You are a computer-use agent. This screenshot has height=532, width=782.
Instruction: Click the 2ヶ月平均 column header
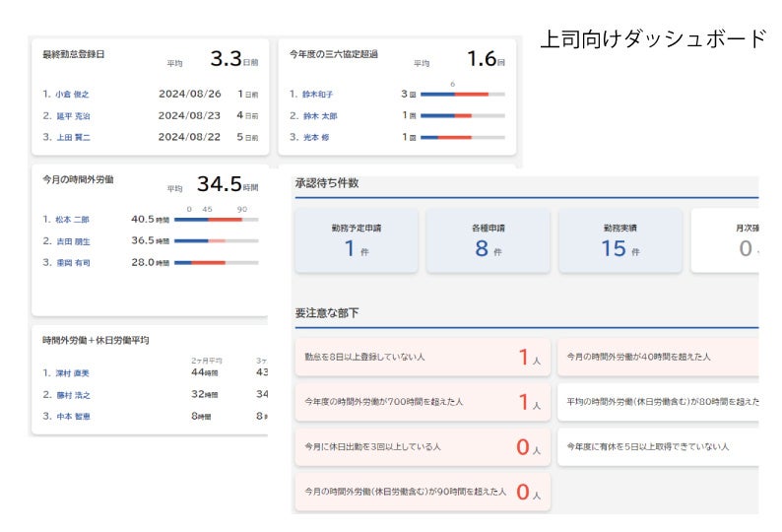pyautogui.click(x=207, y=361)
